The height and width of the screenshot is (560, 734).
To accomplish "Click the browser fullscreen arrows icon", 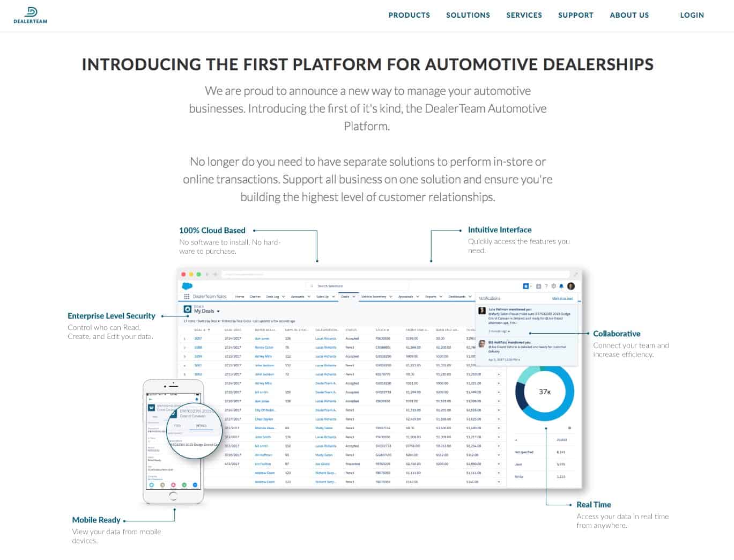I will click(576, 274).
